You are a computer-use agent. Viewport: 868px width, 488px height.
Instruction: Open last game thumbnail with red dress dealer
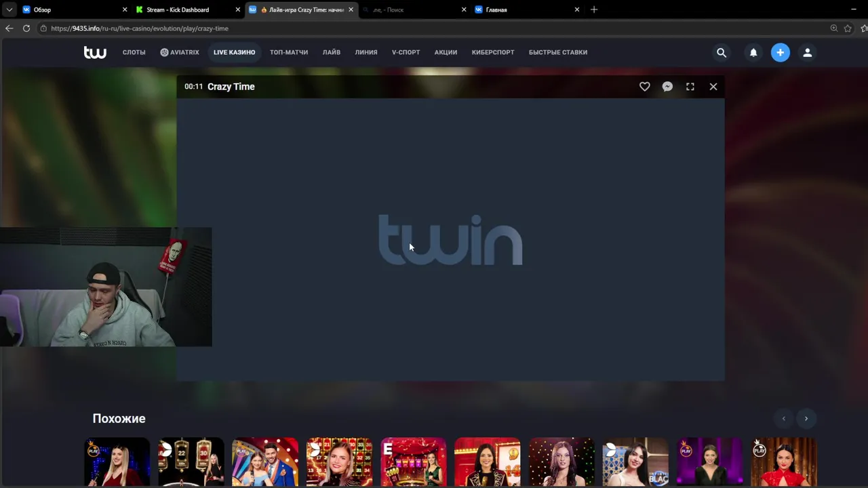point(783,462)
